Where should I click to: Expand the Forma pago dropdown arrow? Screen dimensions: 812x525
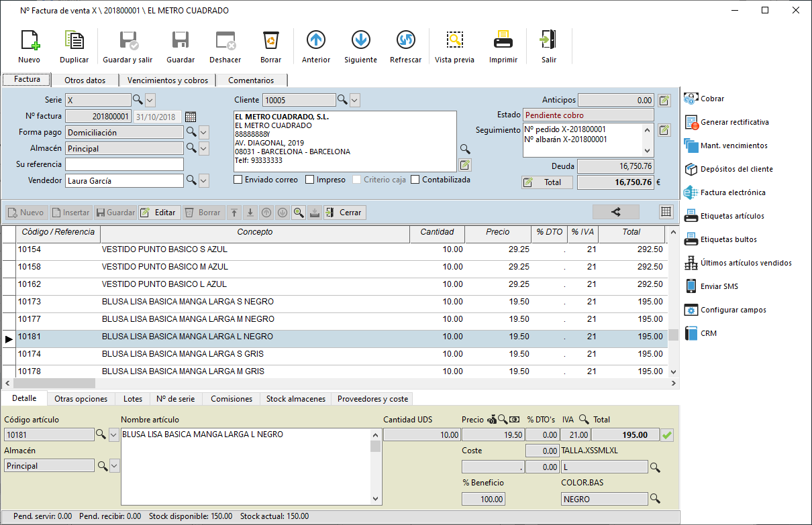tap(204, 133)
